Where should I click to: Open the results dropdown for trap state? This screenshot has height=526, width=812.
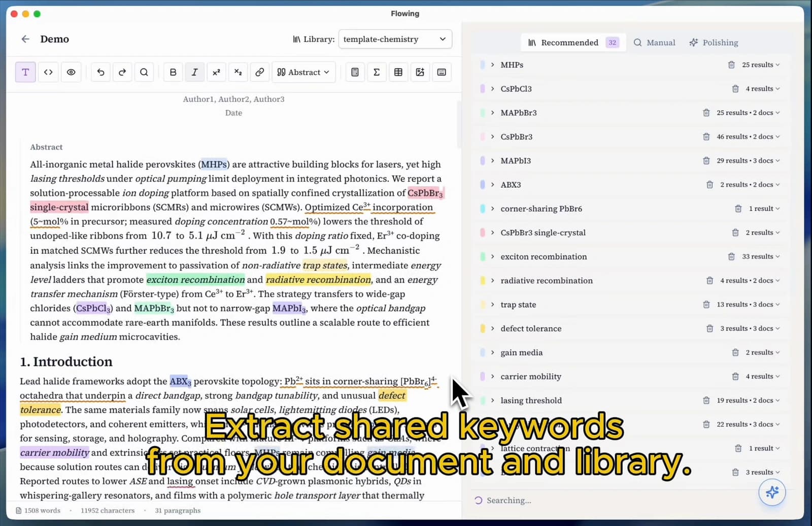tap(748, 305)
